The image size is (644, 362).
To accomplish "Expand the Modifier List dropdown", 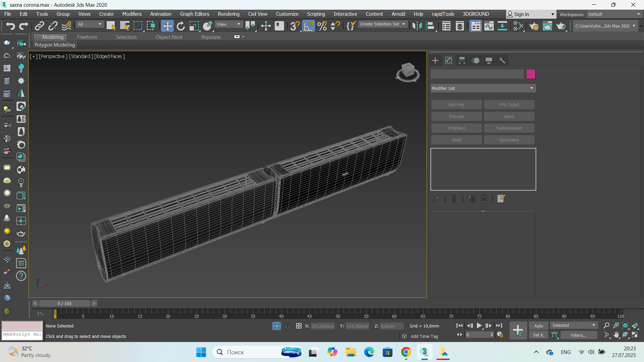I will coord(483,88).
